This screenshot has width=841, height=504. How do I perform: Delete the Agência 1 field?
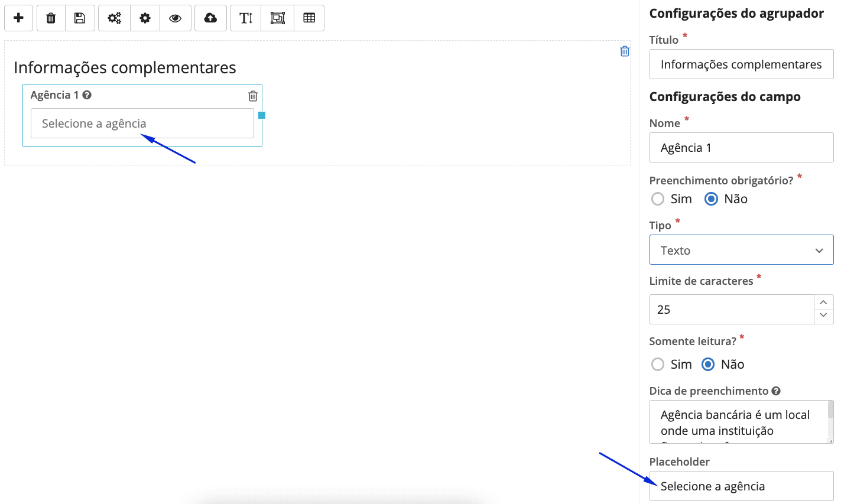(x=253, y=96)
